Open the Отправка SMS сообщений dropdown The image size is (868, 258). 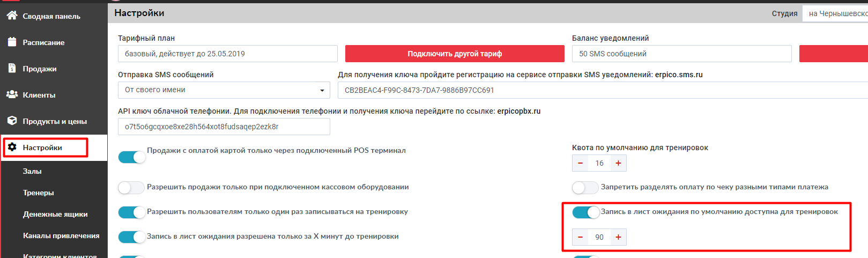pyautogui.click(x=224, y=90)
